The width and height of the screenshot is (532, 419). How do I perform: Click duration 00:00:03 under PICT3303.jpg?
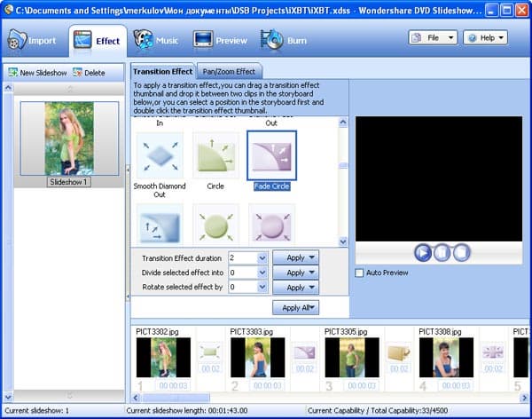(268, 385)
